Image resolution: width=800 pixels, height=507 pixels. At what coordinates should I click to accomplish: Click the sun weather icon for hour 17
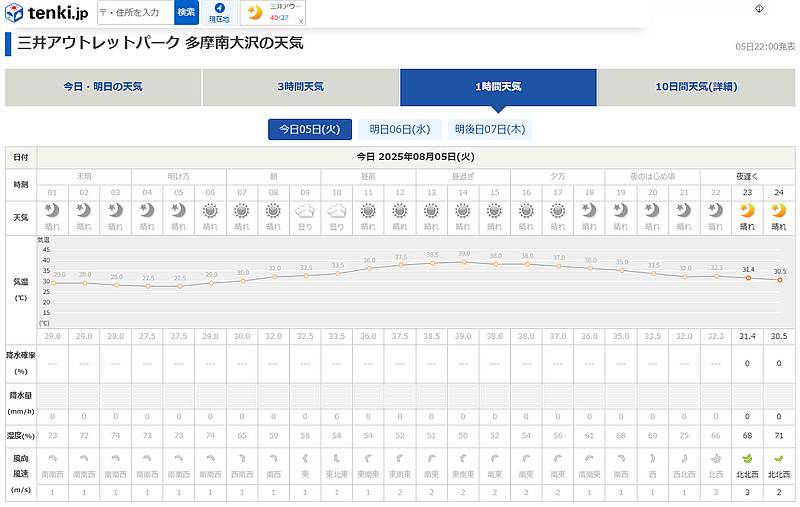558,210
